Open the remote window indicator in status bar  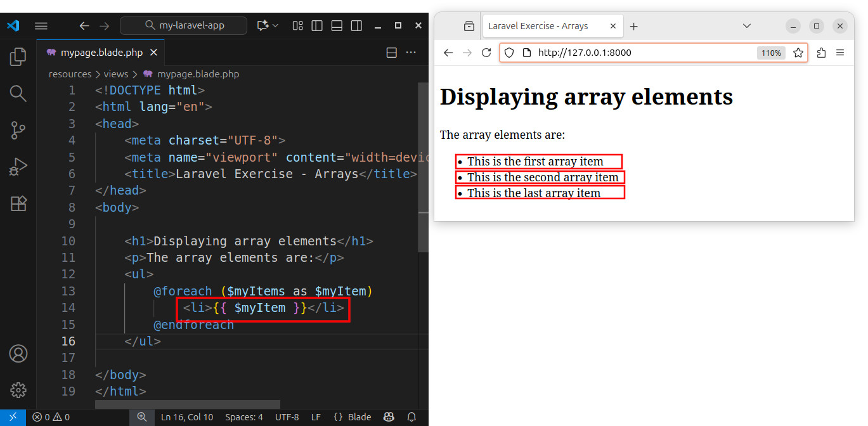(x=13, y=417)
